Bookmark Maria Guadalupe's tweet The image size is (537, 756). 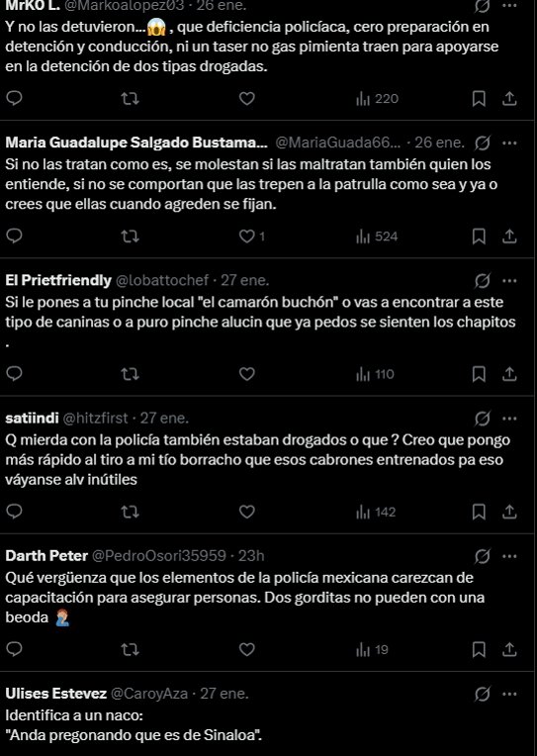[479, 236]
